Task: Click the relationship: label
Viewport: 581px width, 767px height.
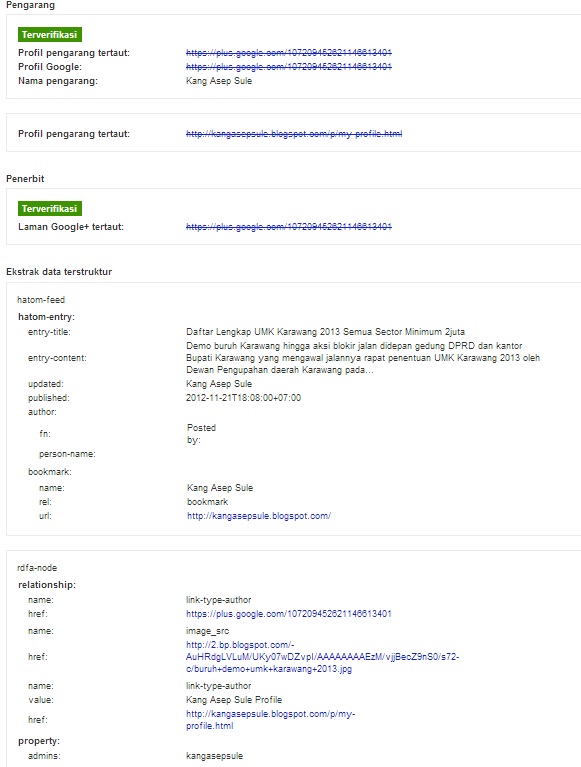Action: pyautogui.click(x=47, y=585)
